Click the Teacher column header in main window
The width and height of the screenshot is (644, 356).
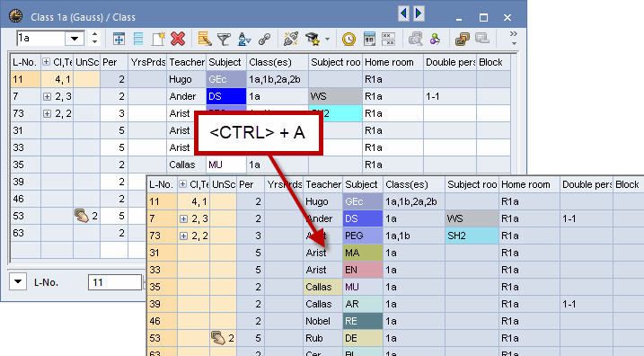click(187, 62)
